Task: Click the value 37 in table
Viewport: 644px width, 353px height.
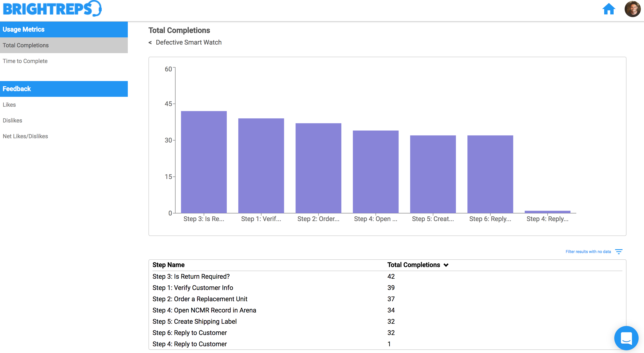Action: [391, 299]
